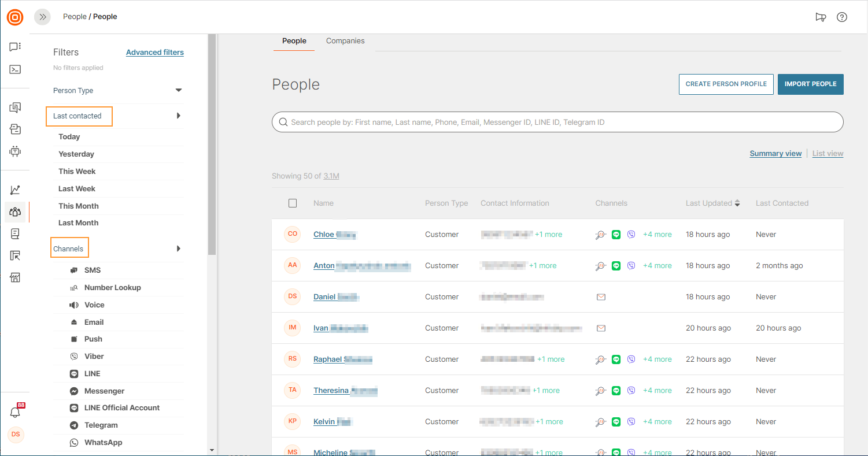The height and width of the screenshot is (456, 868).
Task: Switch to List view
Action: pyautogui.click(x=828, y=154)
